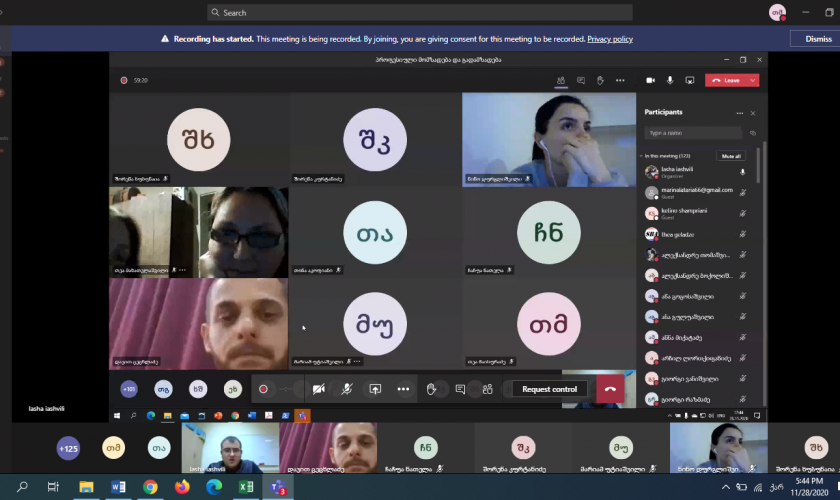Click the Leave button in shared screen

(x=726, y=80)
